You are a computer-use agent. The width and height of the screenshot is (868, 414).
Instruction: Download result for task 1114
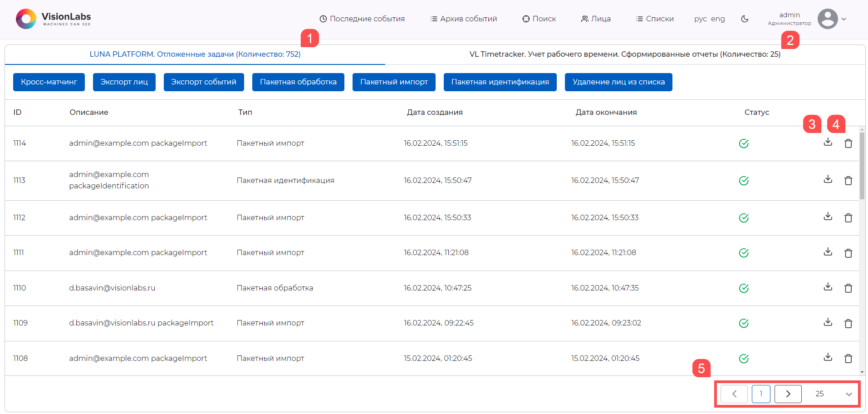coord(828,142)
